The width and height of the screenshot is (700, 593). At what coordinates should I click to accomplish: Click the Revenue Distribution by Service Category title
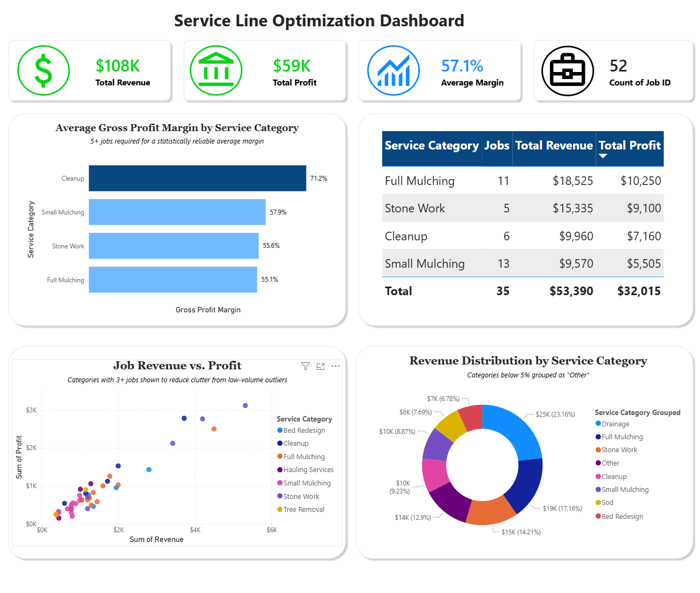[528, 361]
